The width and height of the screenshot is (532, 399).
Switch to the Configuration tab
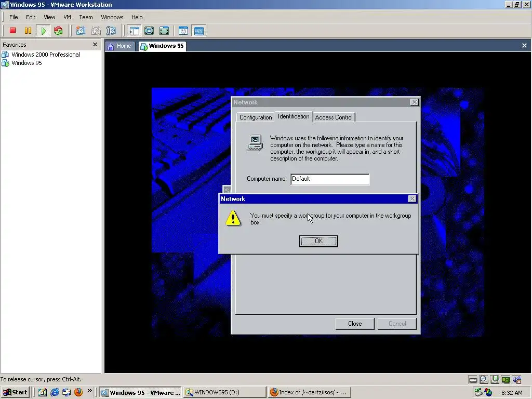pos(256,117)
